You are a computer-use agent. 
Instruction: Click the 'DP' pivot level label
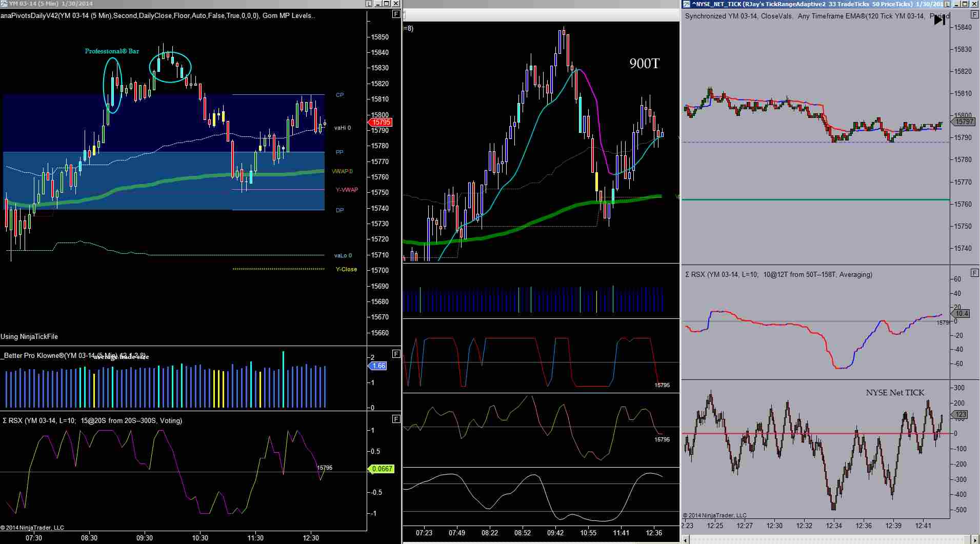[x=339, y=210]
